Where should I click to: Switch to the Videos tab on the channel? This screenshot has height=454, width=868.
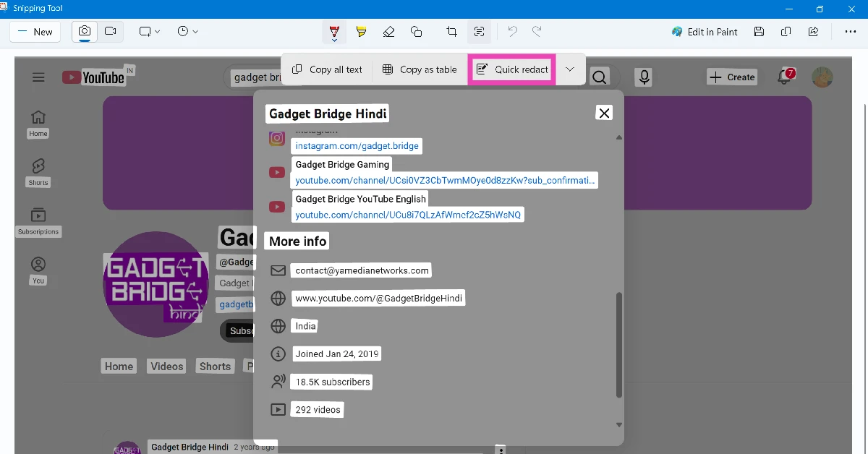click(166, 366)
